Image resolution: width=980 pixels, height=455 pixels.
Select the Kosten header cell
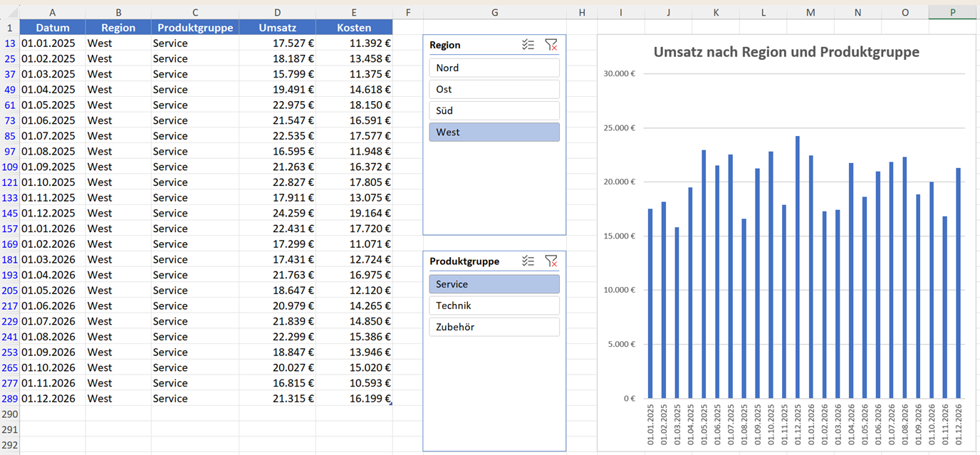click(354, 27)
